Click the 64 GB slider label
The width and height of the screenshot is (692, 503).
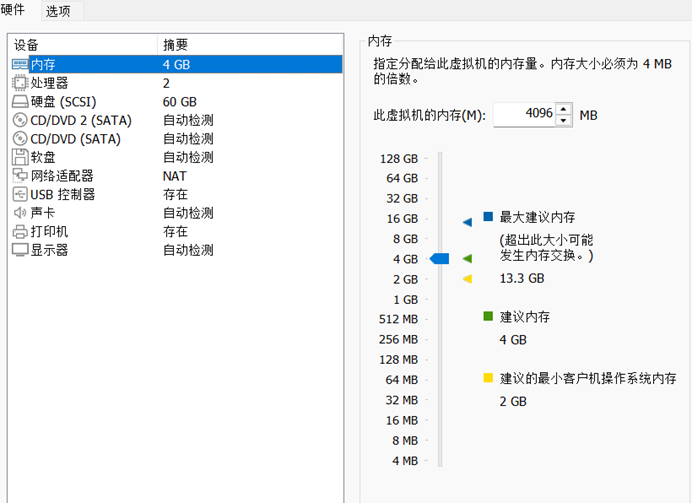click(x=402, y=178)
